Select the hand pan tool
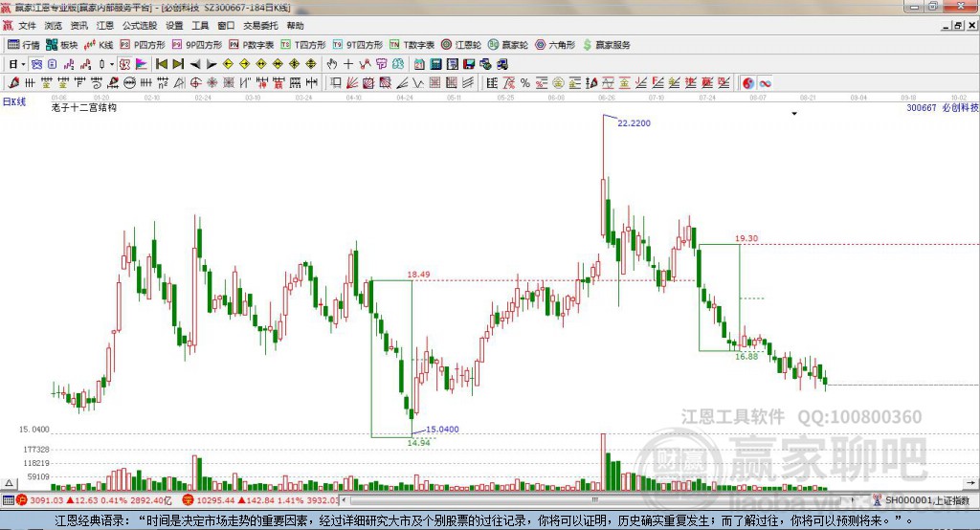Viewport: 980px width, 530px height. coord(332,64)
